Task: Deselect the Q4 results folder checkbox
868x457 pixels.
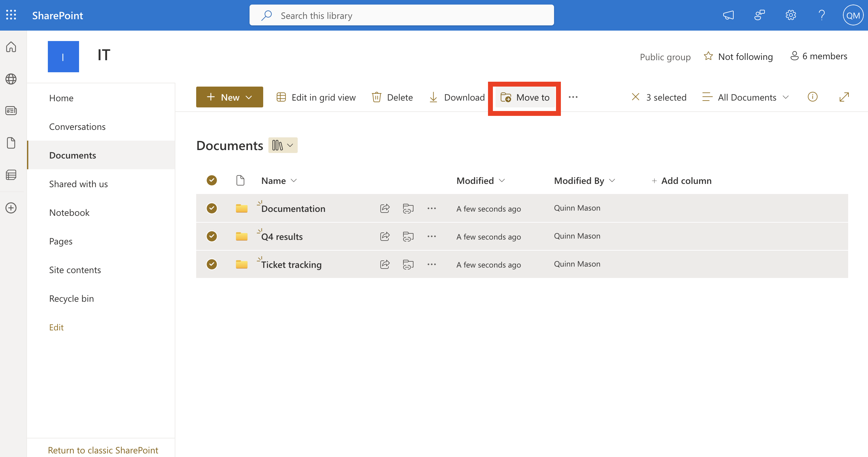Action: click(x=211, y=236)
